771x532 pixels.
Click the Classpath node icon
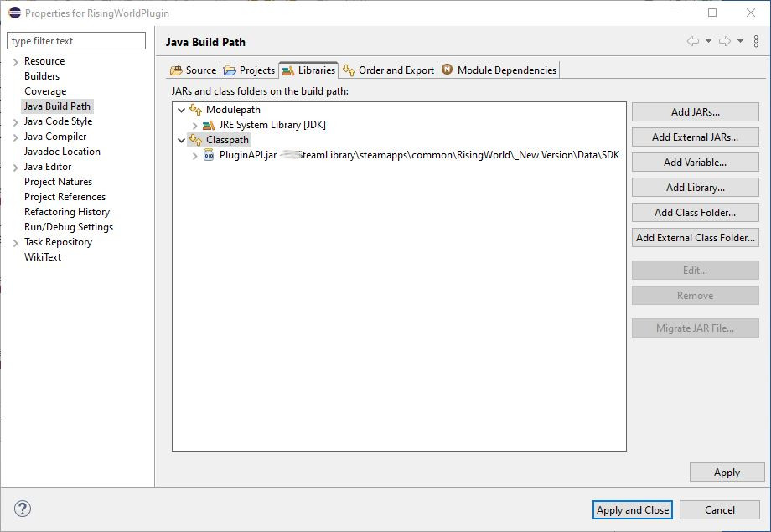[x=196, y=140]
